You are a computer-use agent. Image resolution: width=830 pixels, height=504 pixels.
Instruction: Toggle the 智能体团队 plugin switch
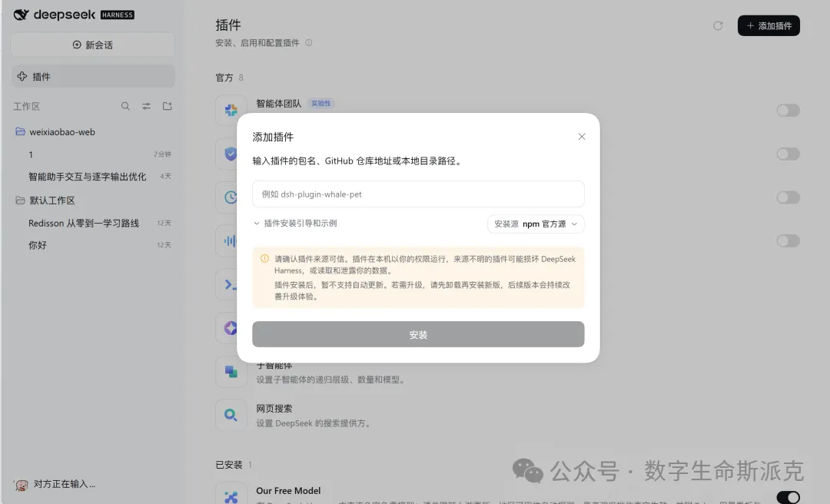788,110
